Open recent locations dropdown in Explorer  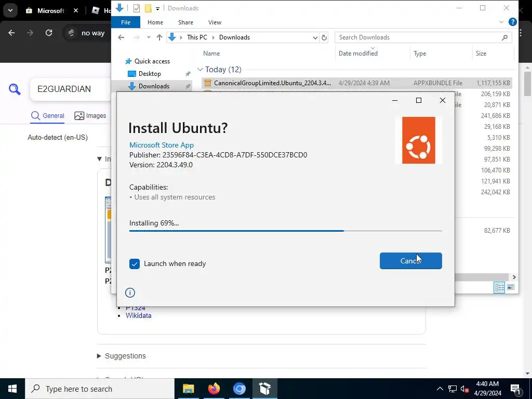[x=149, y=37]
